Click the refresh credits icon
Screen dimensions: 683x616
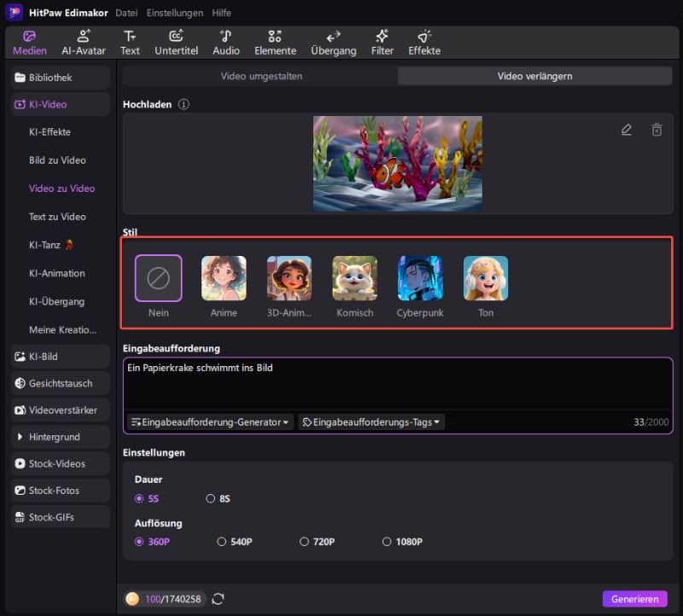pyautogui.click(x=218, y=599)
